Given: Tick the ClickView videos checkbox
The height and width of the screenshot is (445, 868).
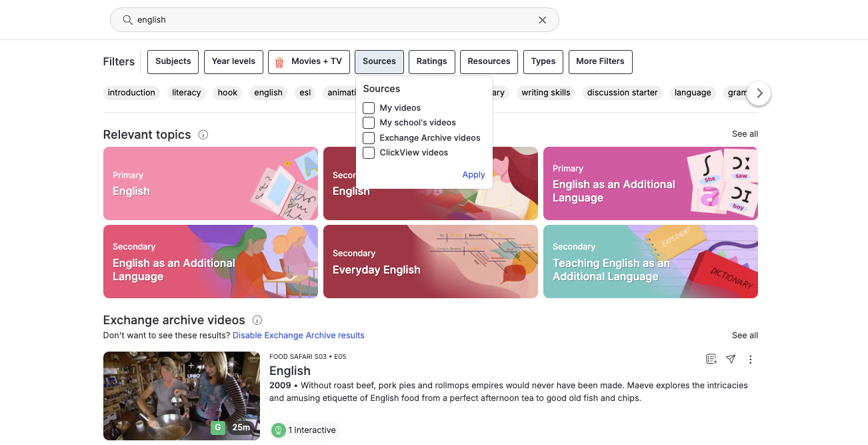Looking at the screenshot, I should point(369,153).
